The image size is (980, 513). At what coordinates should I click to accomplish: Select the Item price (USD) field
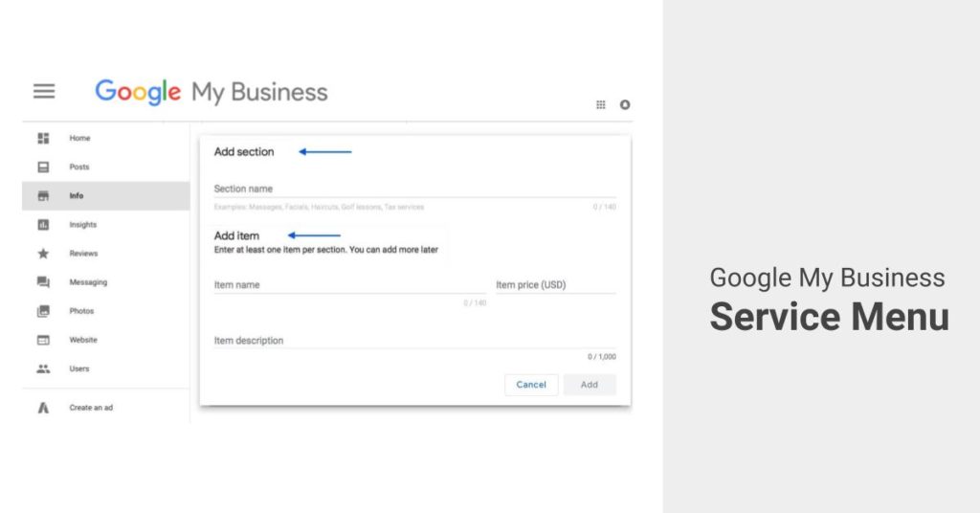pyautogui.click(x=556, y=285)
